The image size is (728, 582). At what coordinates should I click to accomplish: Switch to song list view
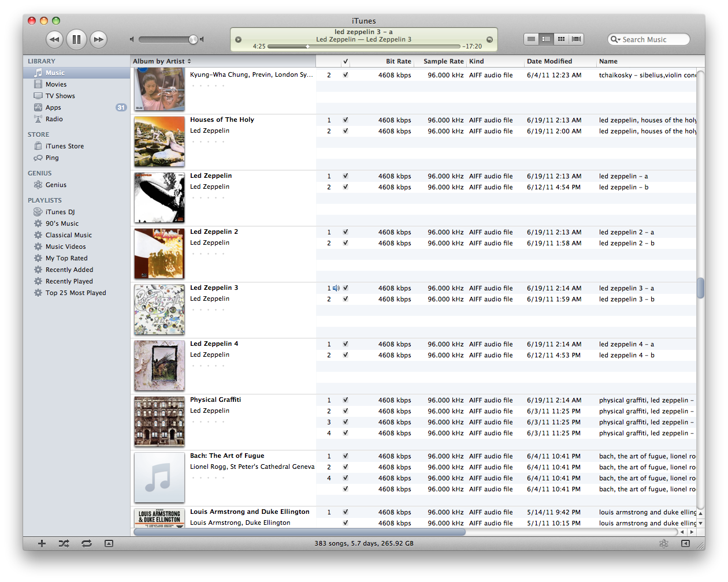pyautogui.click(x=531, y=39)
